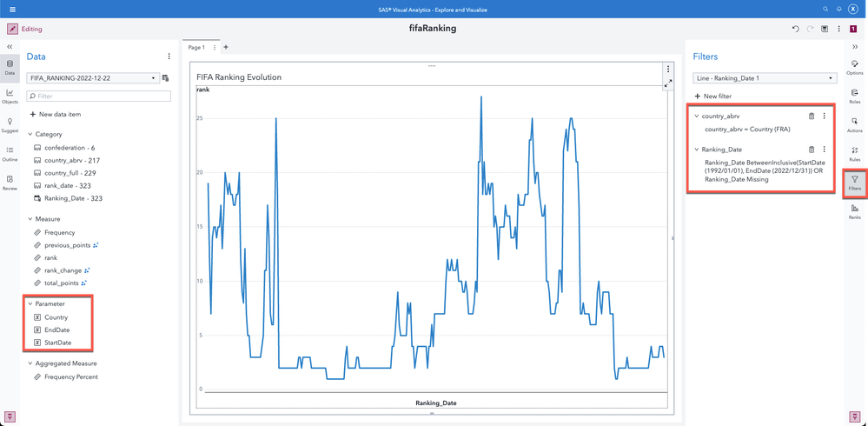This screenshot has width=868, height=426.
Task: Open the Objects pane
Action: pos(10,96)
